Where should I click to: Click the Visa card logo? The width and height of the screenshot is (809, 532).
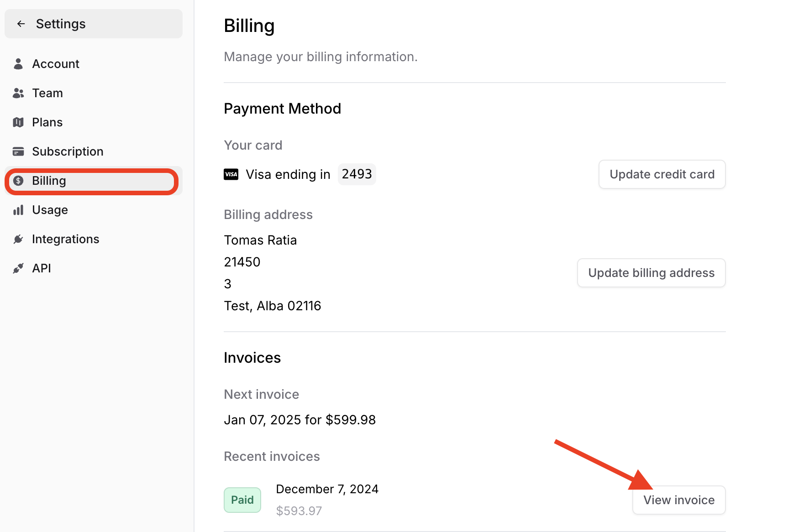pos(231,174)
